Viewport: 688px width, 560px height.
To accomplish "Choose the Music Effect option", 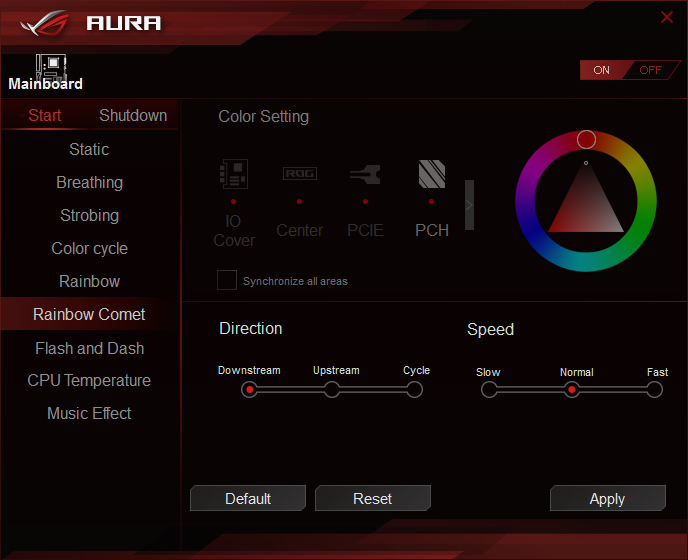I will pos(89,413).
